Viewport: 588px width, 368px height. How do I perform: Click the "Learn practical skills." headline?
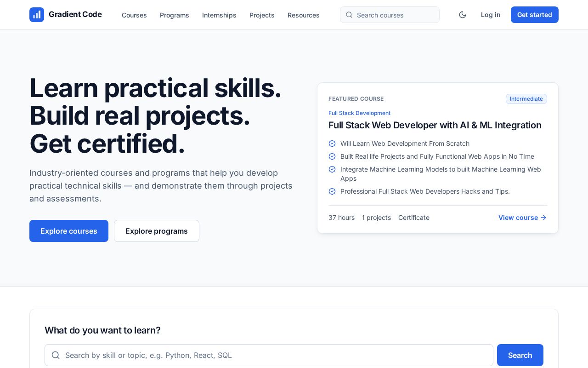pyautogui.click(x=155, y=88)
